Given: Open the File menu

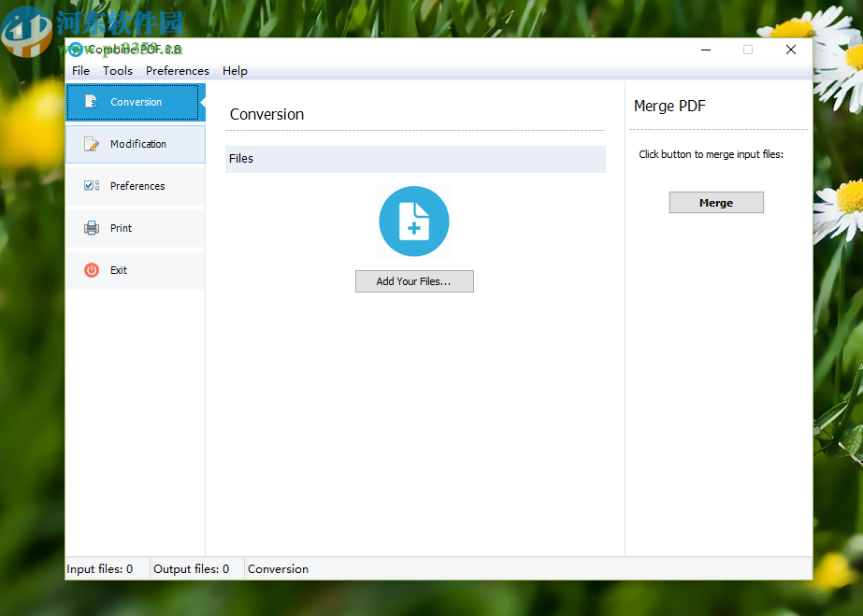Looking at the screenshot, I should click(81, 71).
